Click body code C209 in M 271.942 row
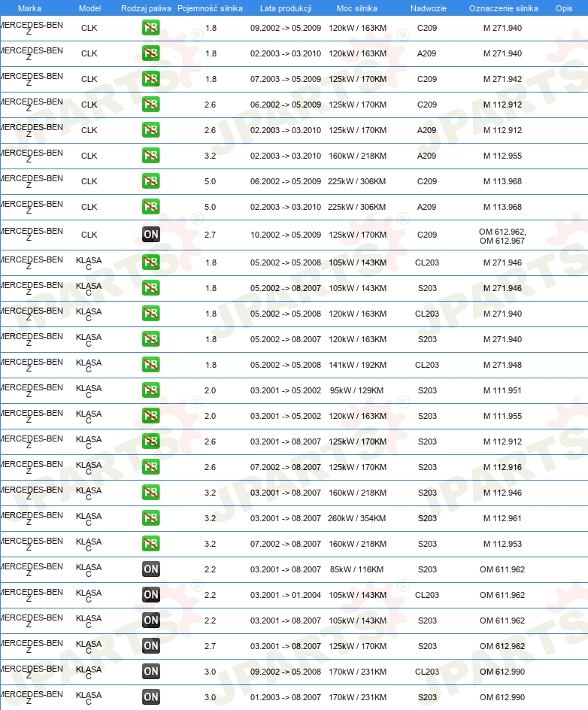588x710 pixels. pyautogui.click(x=427, y=79)
